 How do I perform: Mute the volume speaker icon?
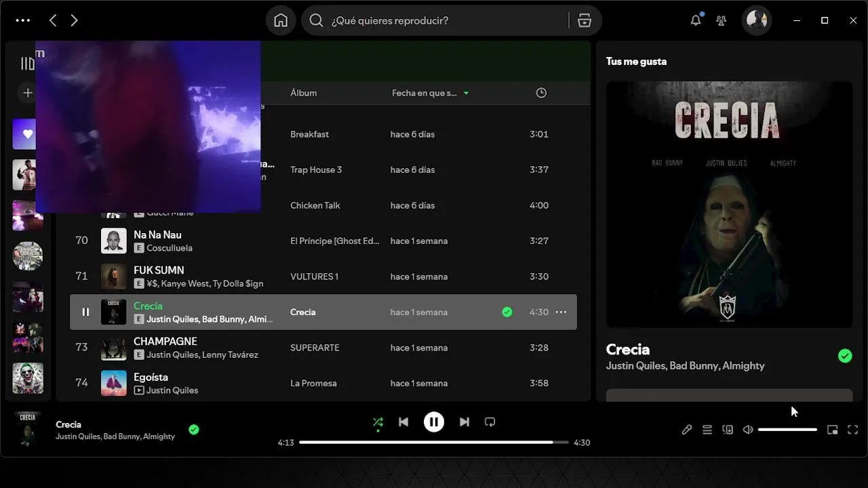pos(748,430)
